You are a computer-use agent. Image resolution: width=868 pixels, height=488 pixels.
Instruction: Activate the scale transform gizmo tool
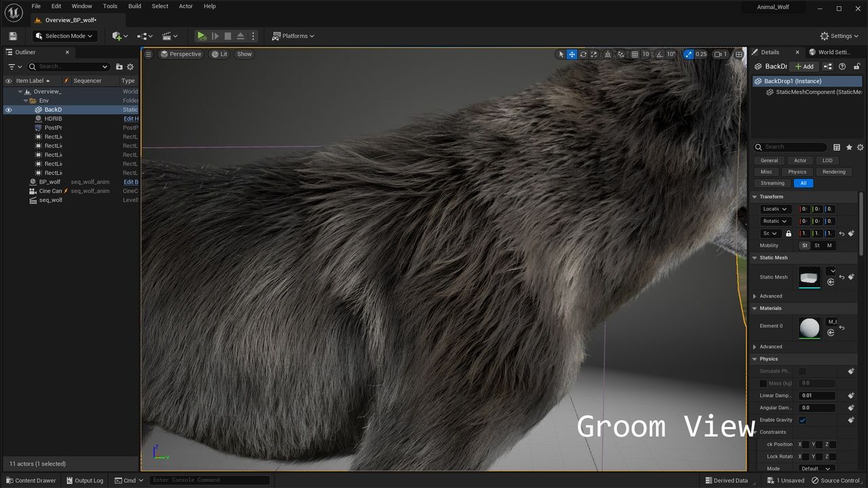point(594,54)
